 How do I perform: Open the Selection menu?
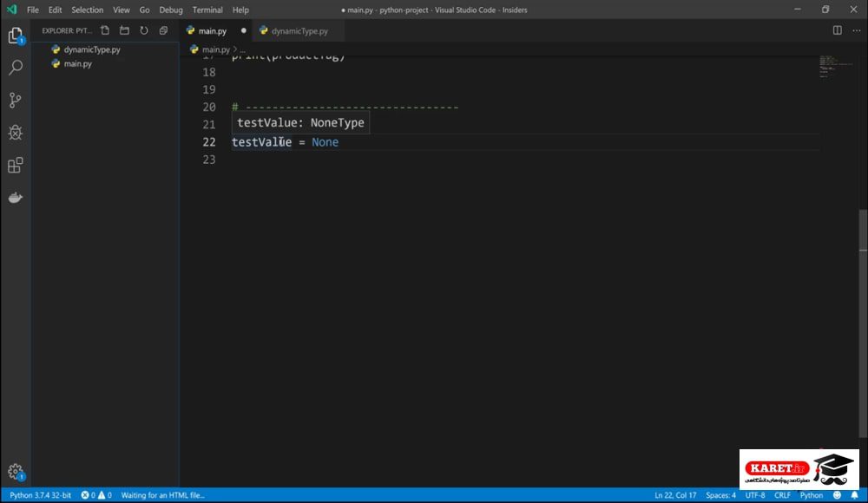[x=87, y=10]
